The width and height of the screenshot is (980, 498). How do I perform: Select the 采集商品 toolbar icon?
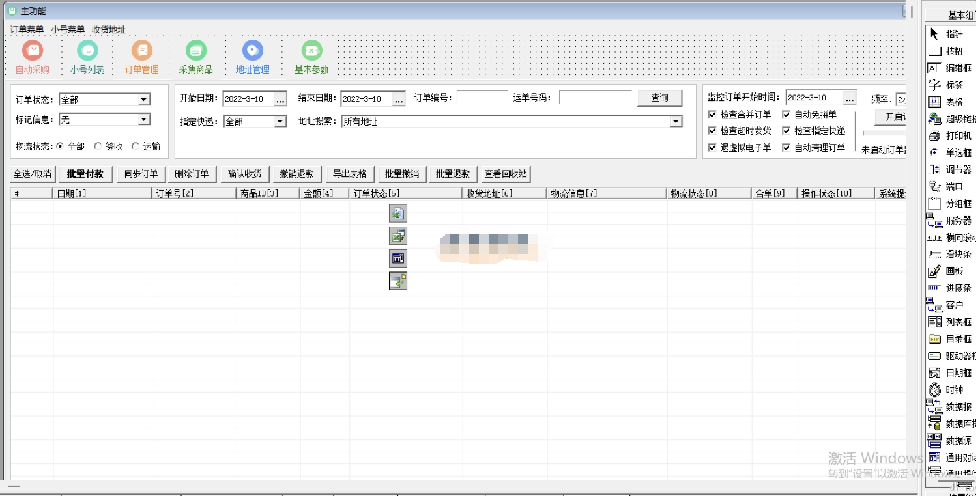pyautogui.click(x=196, y=56)
